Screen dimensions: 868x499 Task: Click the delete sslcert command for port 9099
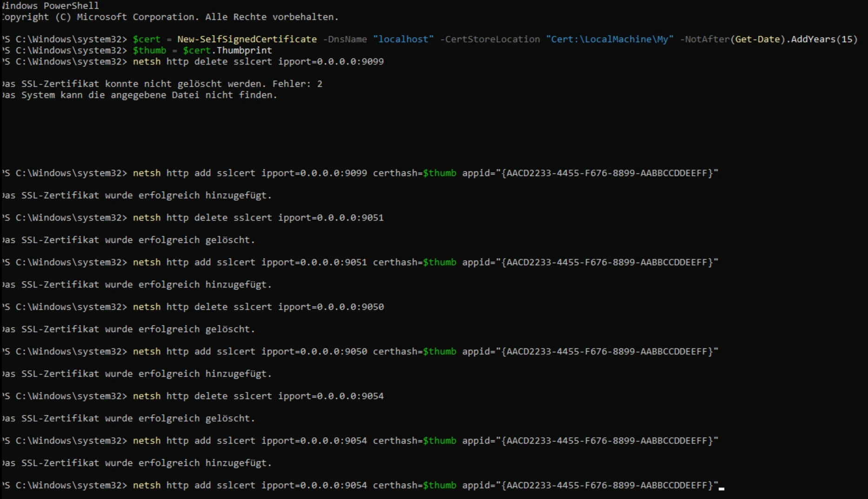tap(258, 61)
